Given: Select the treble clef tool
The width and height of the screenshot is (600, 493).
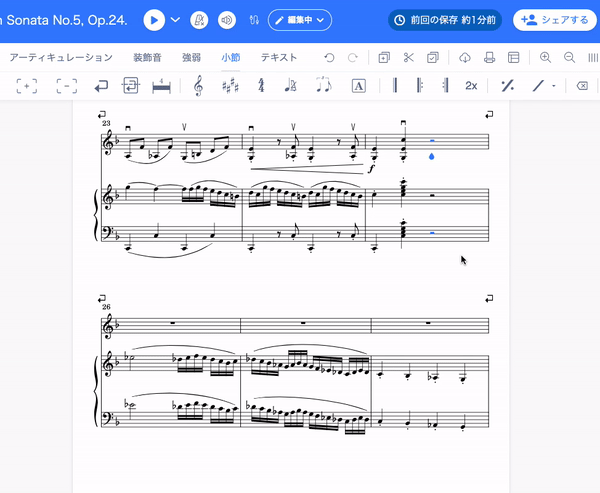Looking at the screenshot, I should coord(198,86).
